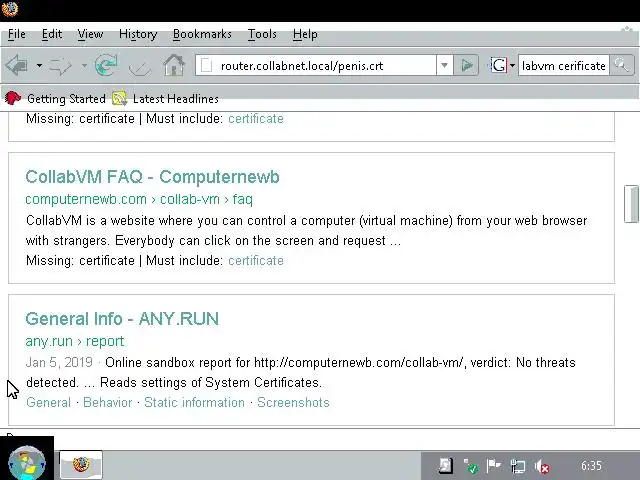Screen dimensions: 640x480
Task: Click the vertical scrollbar thumb
Action: (x=631, y=204)
